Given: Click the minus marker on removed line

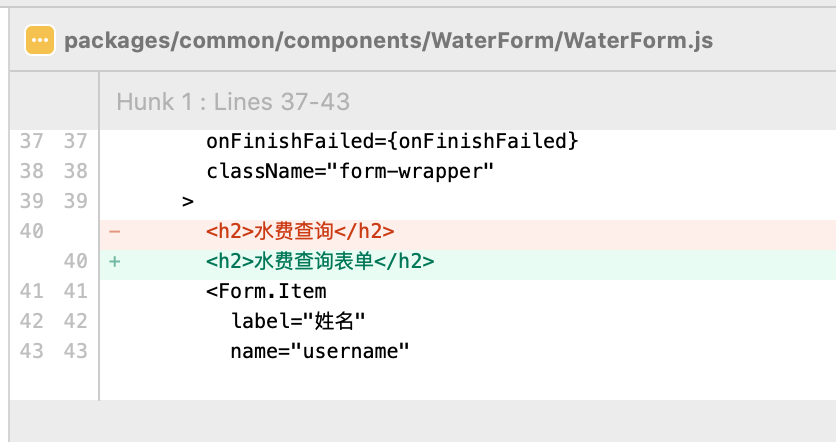Looking at the screenshot, I should coord(115,231).
